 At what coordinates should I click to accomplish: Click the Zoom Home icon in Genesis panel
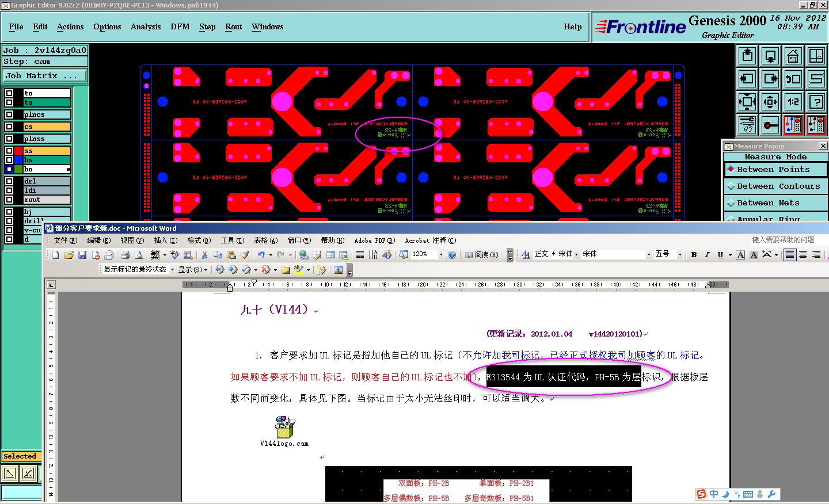[x=793, y=56]
